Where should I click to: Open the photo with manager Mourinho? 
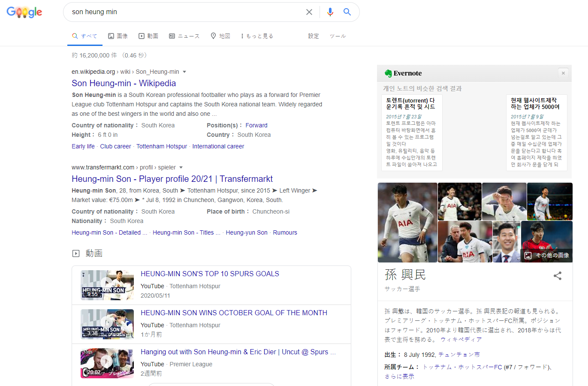[465, 242]
